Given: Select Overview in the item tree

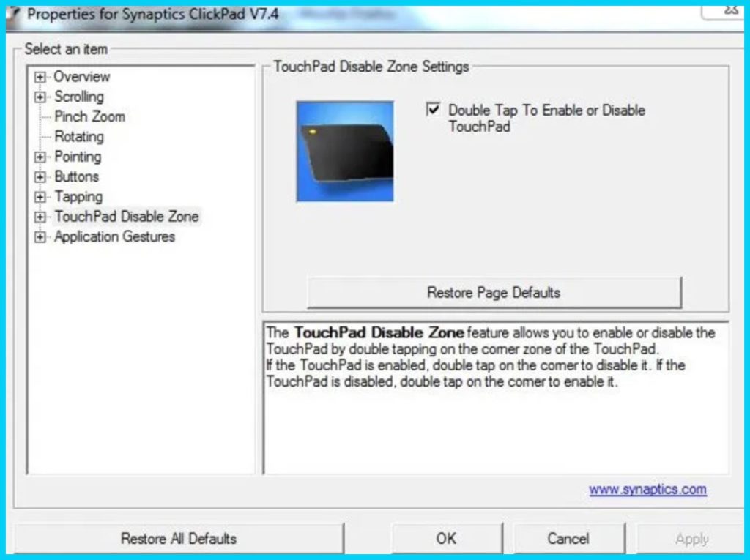Looking at the screenshot, I should tap(82, 77).
